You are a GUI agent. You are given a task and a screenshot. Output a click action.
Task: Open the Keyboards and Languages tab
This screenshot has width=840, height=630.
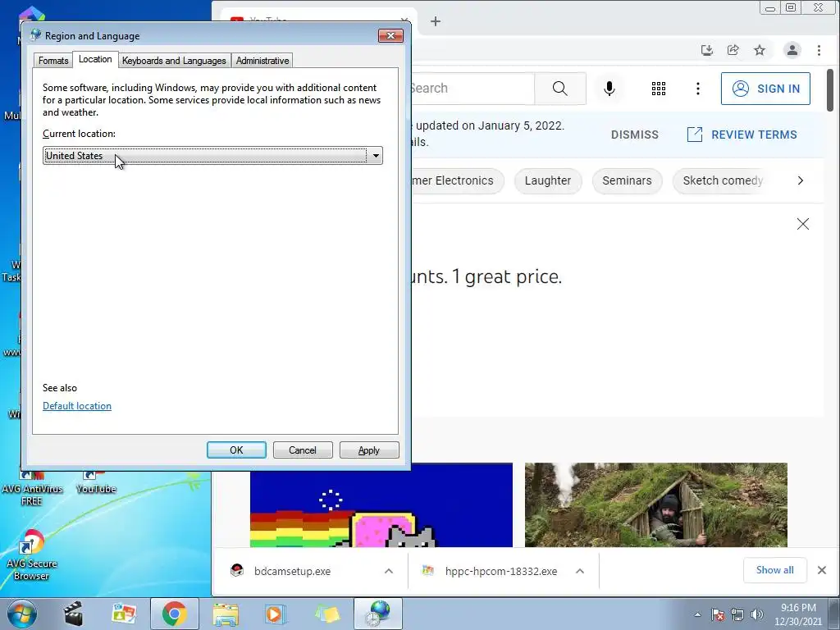[174, 61]
